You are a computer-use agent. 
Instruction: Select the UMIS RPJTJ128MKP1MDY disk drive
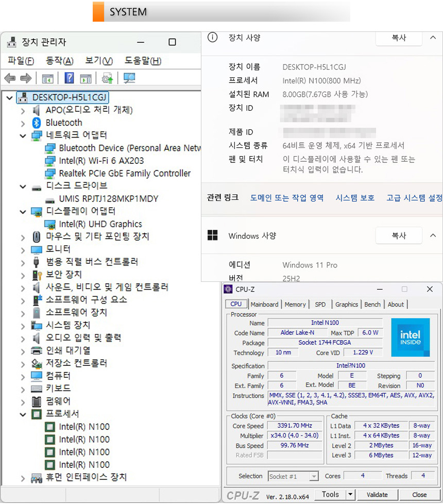click(108, 199)
